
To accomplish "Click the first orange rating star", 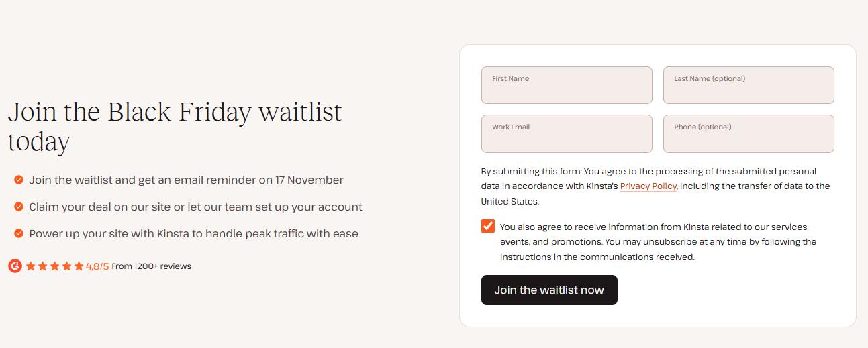I will 31,266.
